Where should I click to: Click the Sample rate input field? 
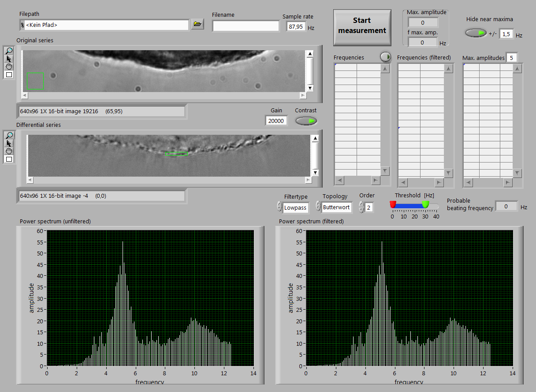tap(295, 27)
